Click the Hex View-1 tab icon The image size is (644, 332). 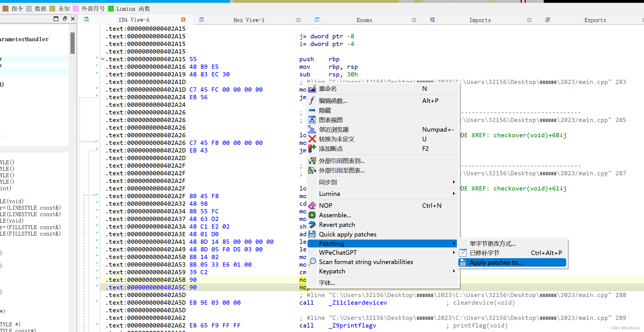pos(202,20)
